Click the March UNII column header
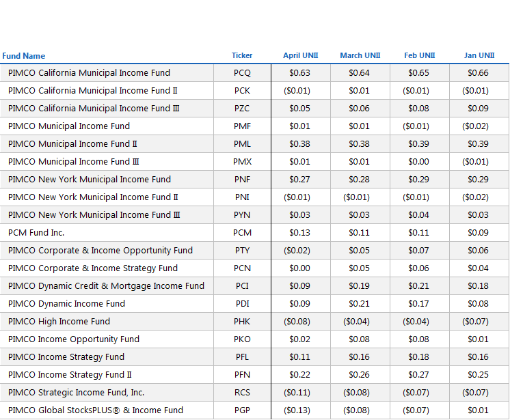510x420 pixels. [360, 55]
